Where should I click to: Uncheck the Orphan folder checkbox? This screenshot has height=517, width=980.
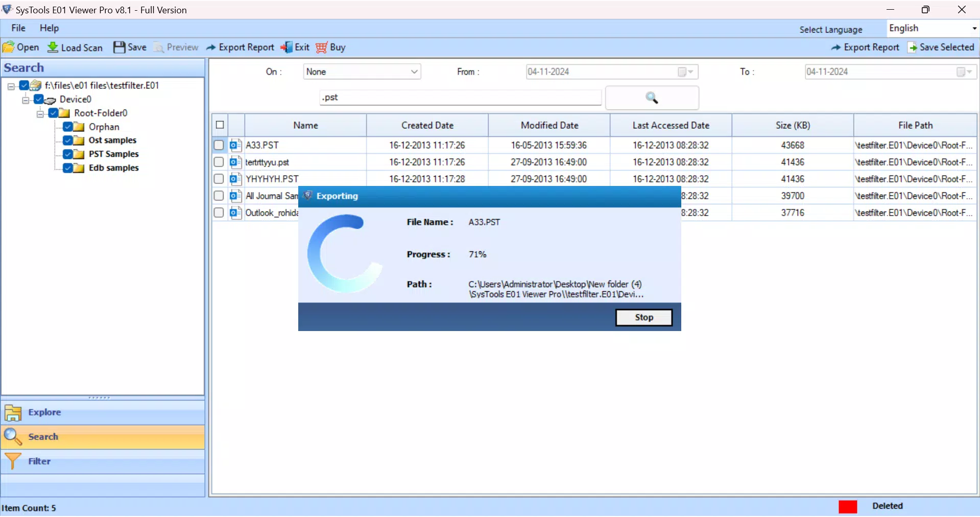pyautogui.click(x=68, y=127)
